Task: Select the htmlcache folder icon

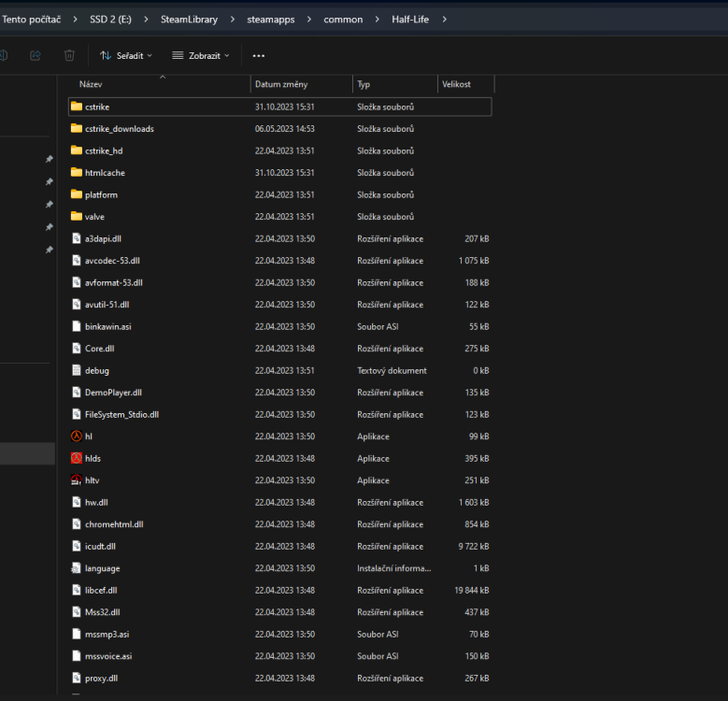Action: (77, 173)
